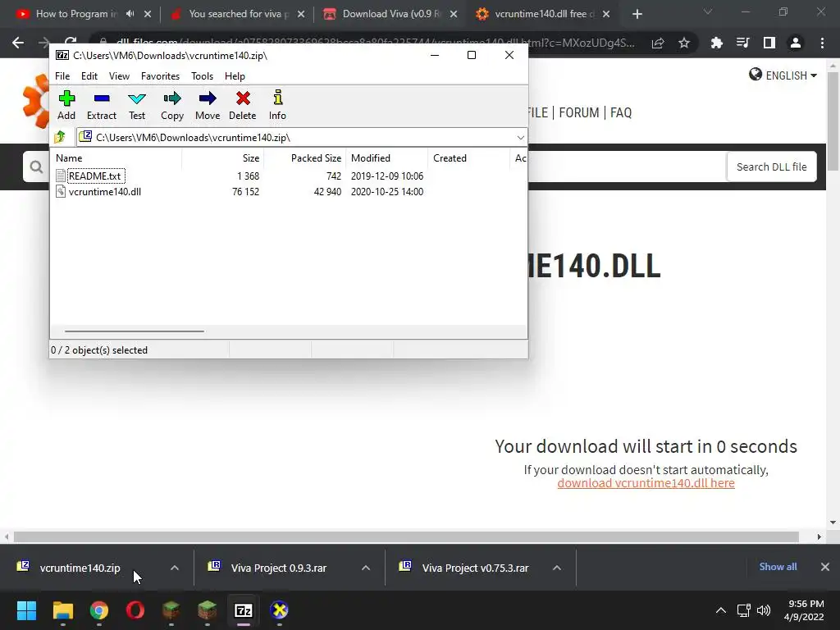Screen dimensions: 840x630
Task: Open the Chrome three-dot menu
Action: [x=822, y=43]
